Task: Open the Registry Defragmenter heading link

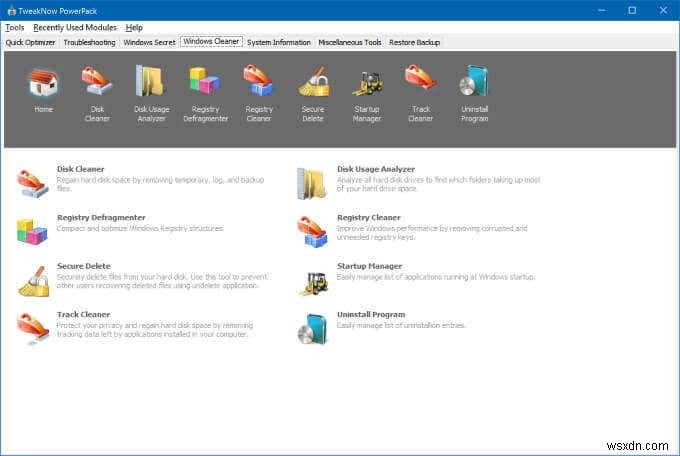Action: (x=101, y=217)
